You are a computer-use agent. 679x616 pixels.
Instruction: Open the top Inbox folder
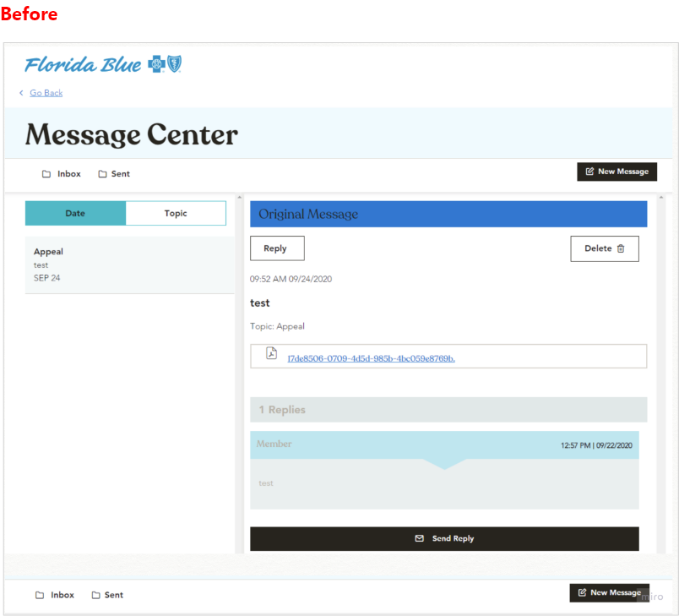[61, 174]
